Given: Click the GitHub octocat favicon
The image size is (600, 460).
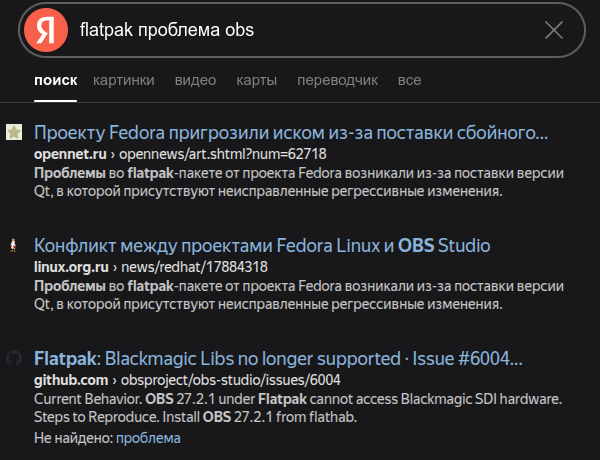Looking at the screenshot, I should point(14,359).
